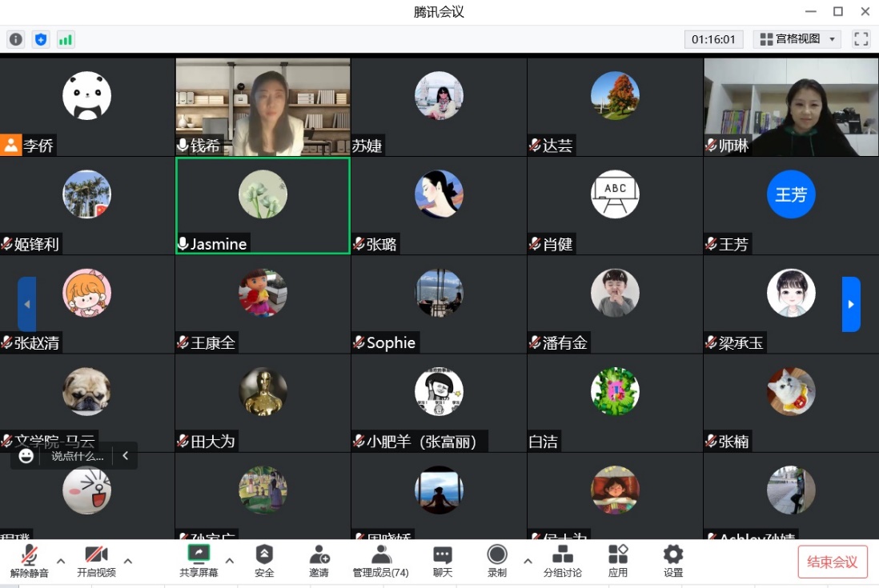Click the End Meeting (结束会议) button
This screenshot has height=588, width=879.
[833, 562]
